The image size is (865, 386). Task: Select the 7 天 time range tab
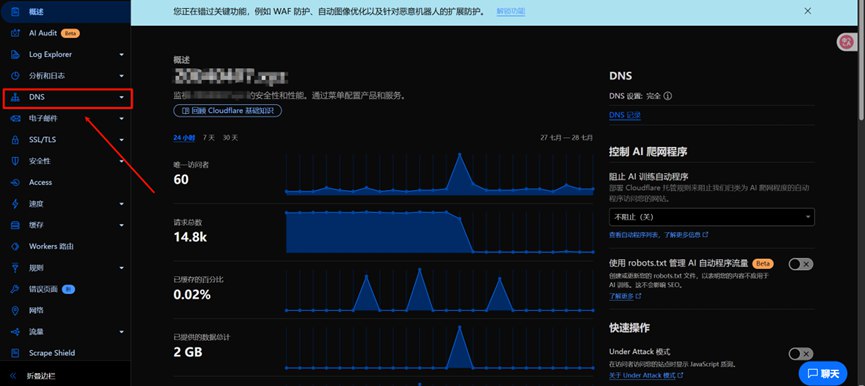(209, 138)
